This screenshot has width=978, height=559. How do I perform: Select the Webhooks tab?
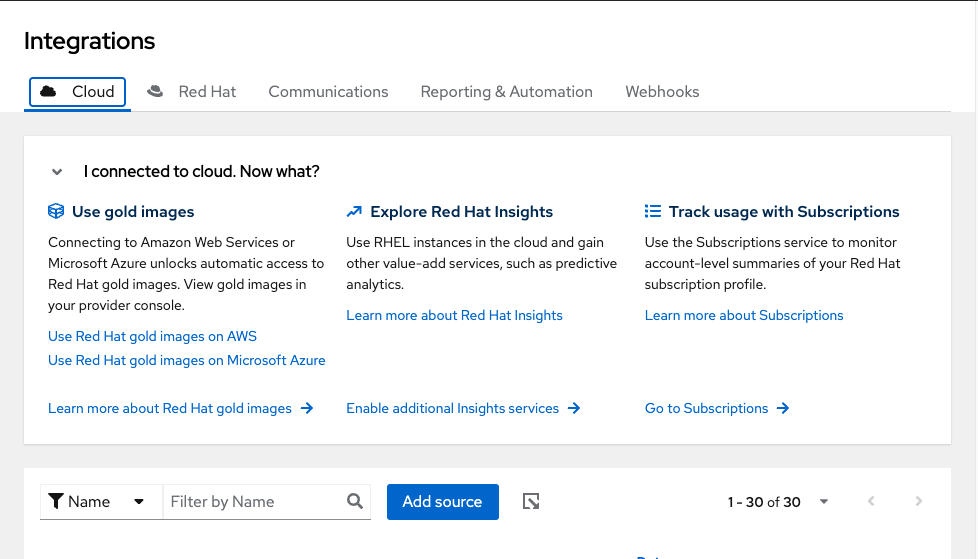[x=662, y=92]
